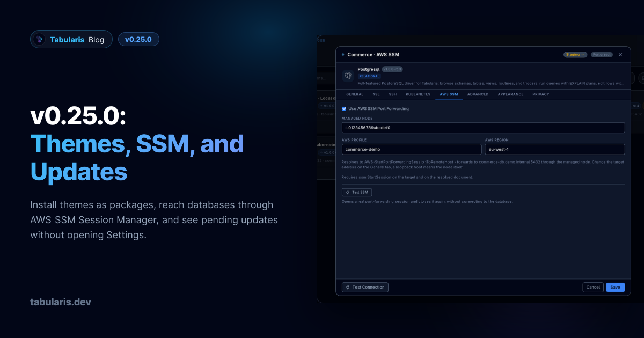Open the Staging environment dropdown
644x338 pixels.
(x=575, y=54)
